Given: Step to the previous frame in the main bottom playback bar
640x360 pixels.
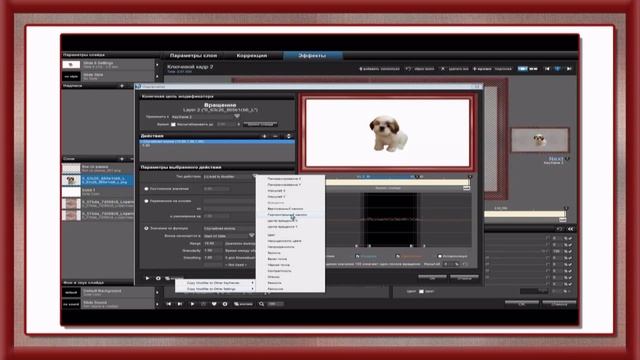Looking at the screenshot, I should (x=180, y=304).
